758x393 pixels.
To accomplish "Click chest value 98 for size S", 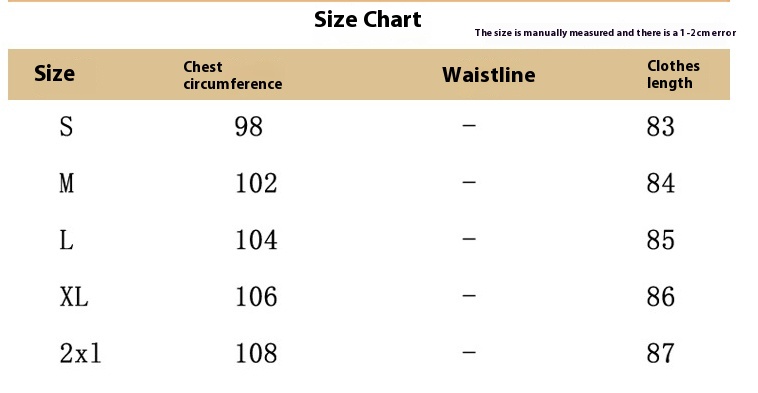I will [x=248, y=127].
